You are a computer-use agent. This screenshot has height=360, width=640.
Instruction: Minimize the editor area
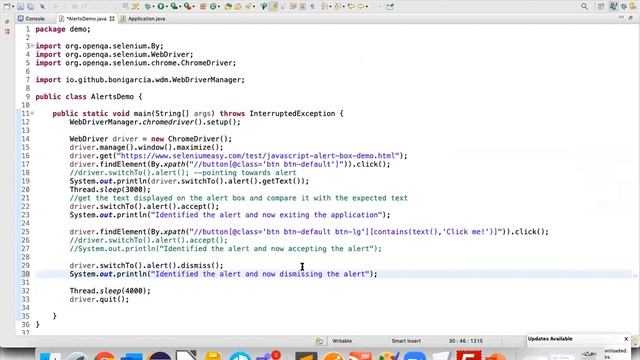[x=621, y=18]
